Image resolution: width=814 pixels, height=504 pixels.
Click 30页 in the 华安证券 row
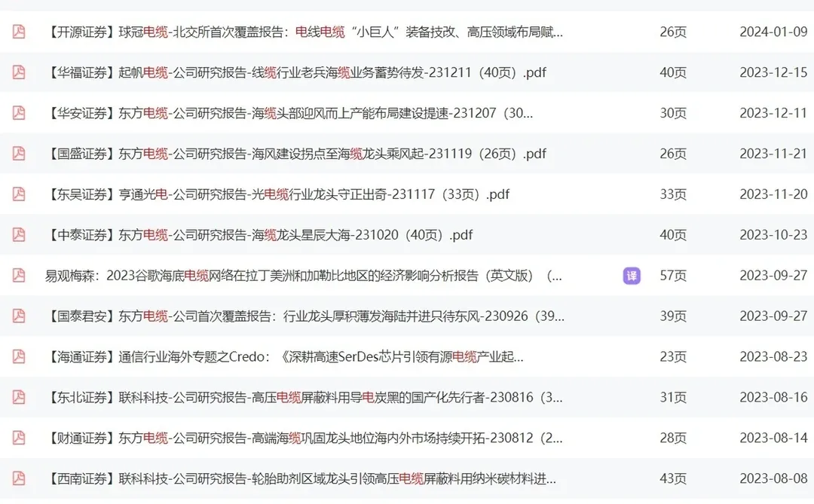673,113
